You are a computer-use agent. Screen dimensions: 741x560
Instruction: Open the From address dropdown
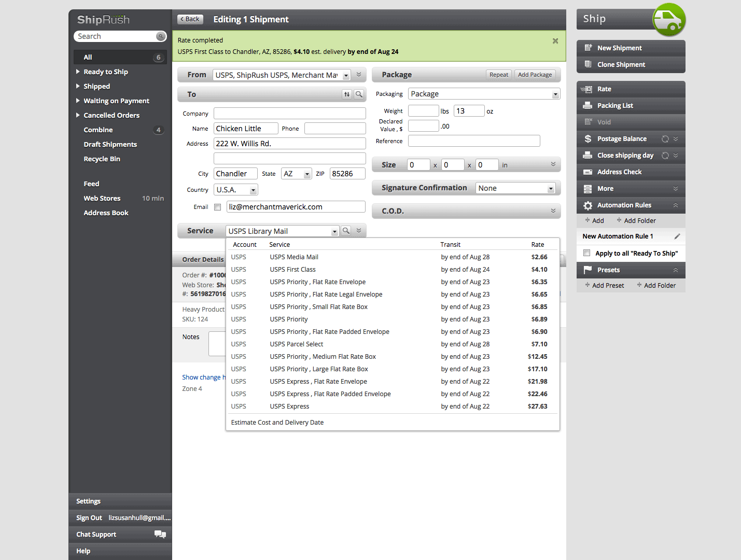click(346, 75)
